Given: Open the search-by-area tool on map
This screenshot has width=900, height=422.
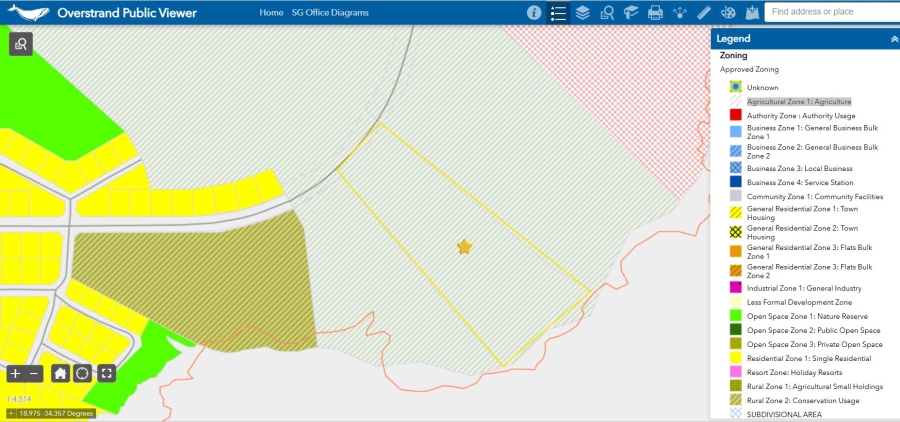Looking at the screenshot, I should tap(21, 43).
